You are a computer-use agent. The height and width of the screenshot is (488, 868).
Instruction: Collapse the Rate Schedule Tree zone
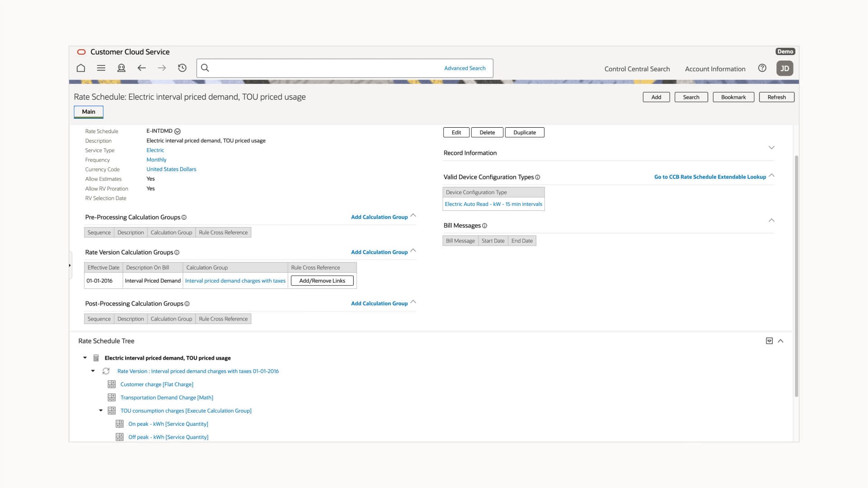(780, 341)
